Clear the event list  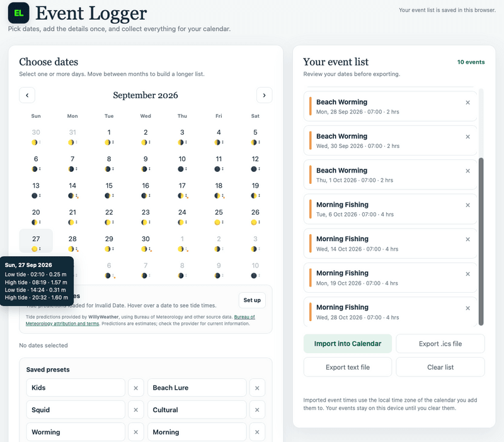click(x=440, y=367)
